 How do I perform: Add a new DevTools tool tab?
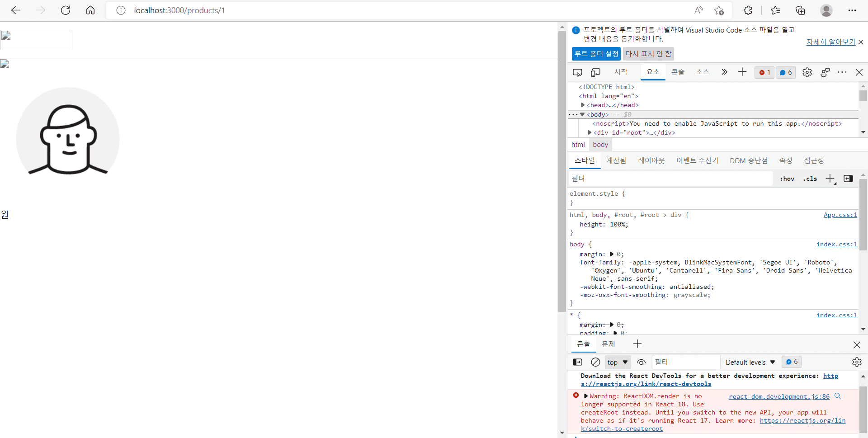pyautogui.click(x=742, y=72)
